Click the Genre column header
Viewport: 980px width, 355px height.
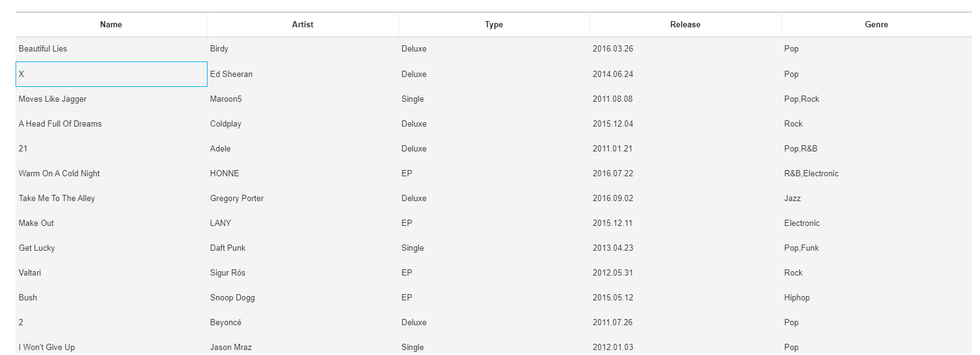(876, 25)
